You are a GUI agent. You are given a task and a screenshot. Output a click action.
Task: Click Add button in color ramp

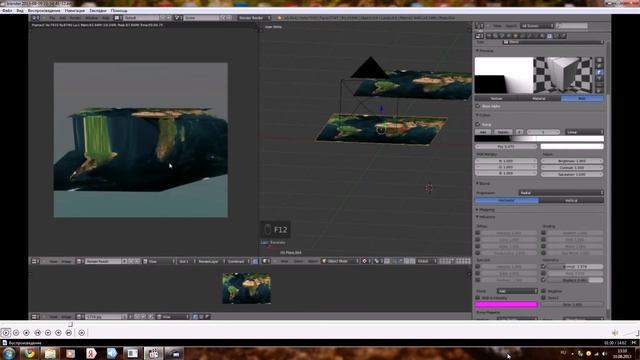click(x=483, y=132)
